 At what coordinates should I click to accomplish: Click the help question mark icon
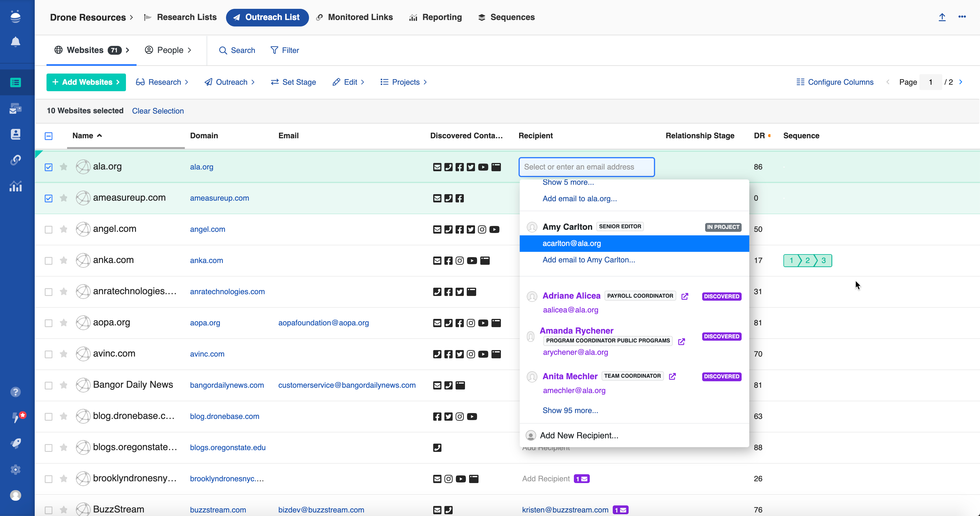(15, 392)
